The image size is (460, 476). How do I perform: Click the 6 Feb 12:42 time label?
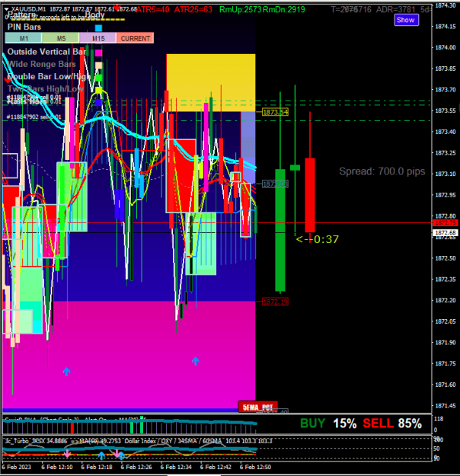click(x=216, y=467)
